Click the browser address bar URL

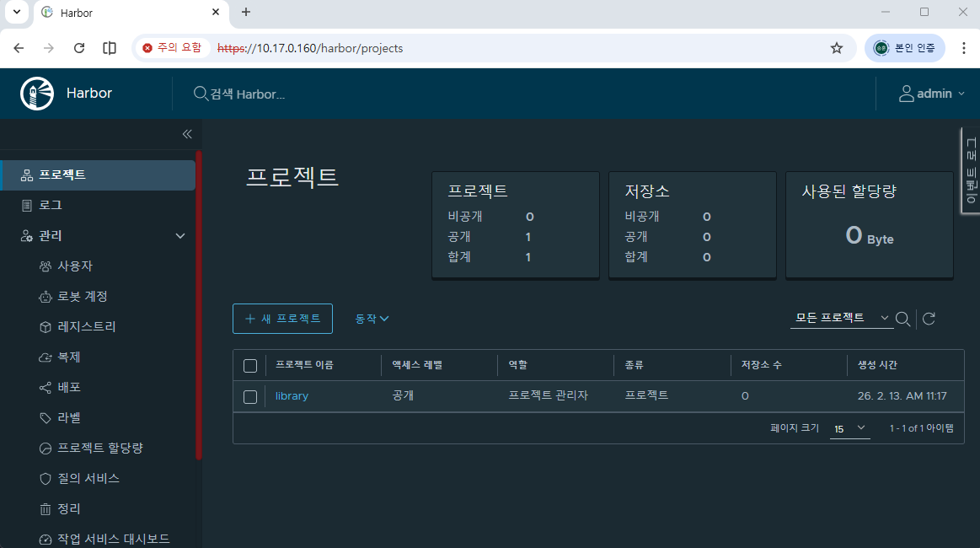click(310, 48)
